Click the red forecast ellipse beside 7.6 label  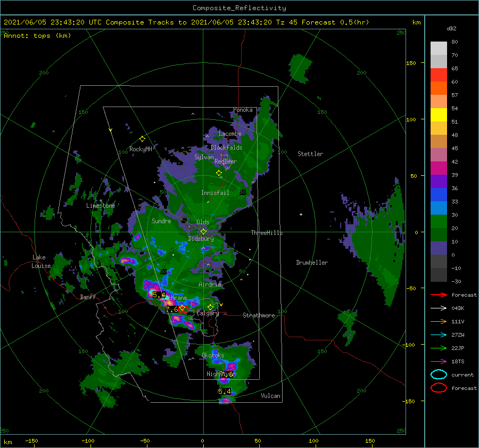click(x=183, y=309)
